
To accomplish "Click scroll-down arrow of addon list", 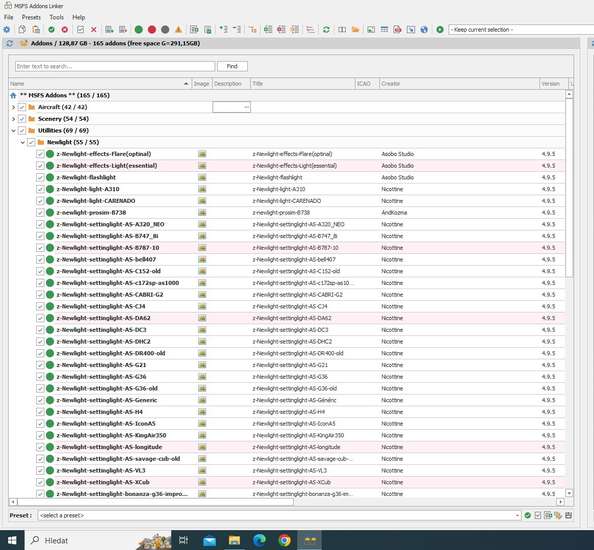I will [569, 493].
